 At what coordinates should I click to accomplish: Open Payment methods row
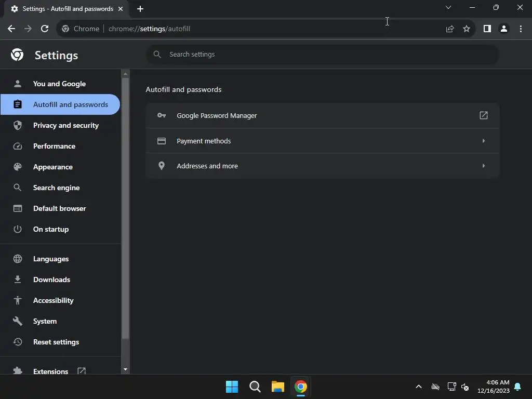click(x=322, y=141)
